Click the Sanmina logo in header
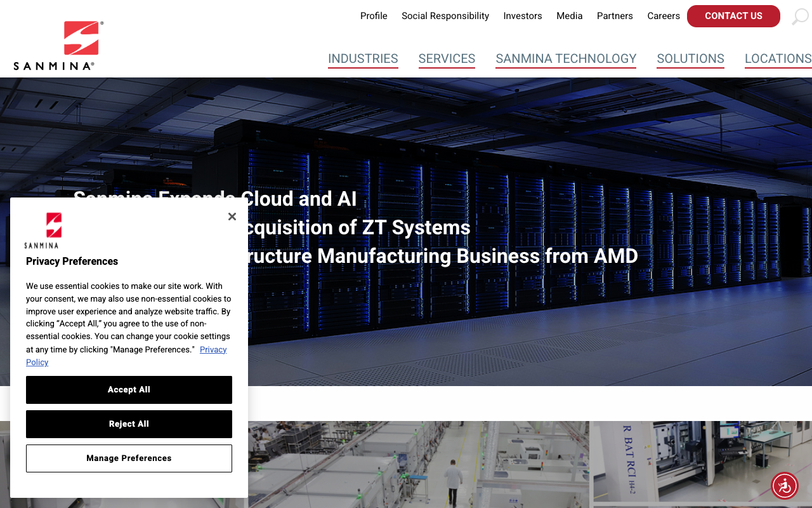 (58, 45)
